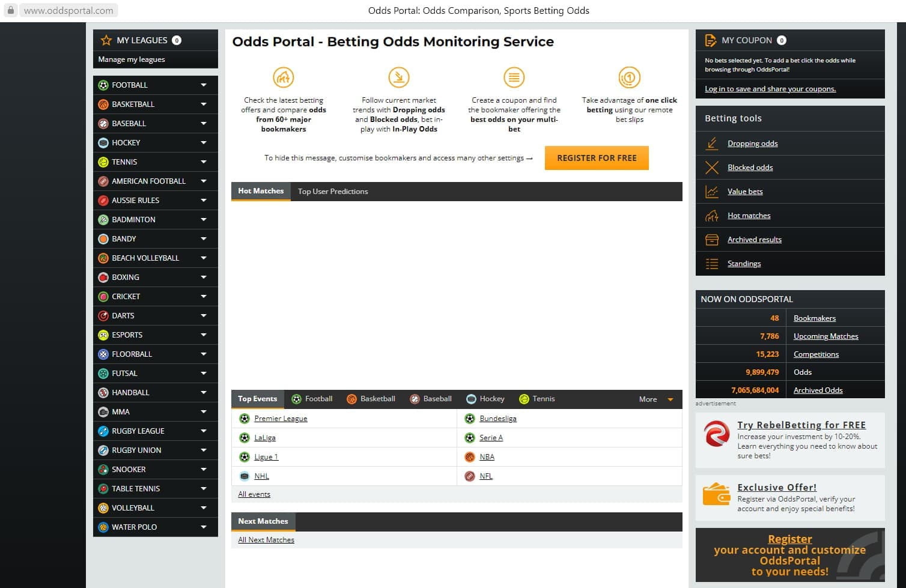
Task: Expand the Water Polo sidebar arrow
Action: click(x=204, y=527)
